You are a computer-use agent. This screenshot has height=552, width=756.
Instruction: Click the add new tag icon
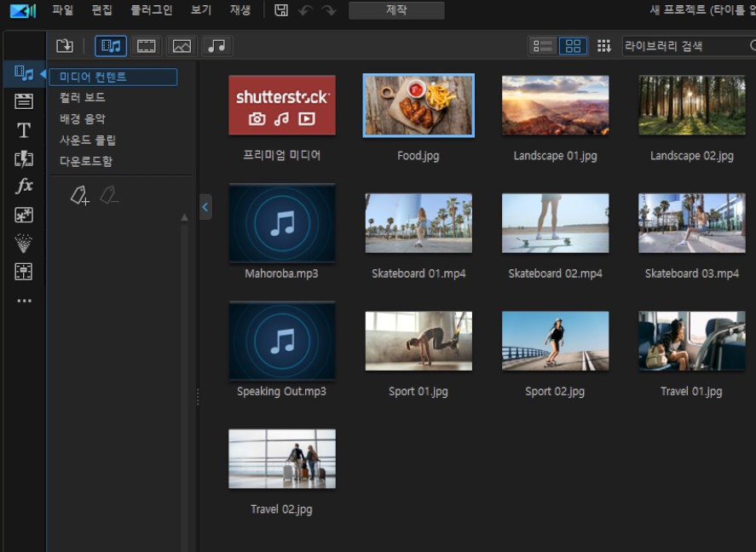tap(80, 196)
